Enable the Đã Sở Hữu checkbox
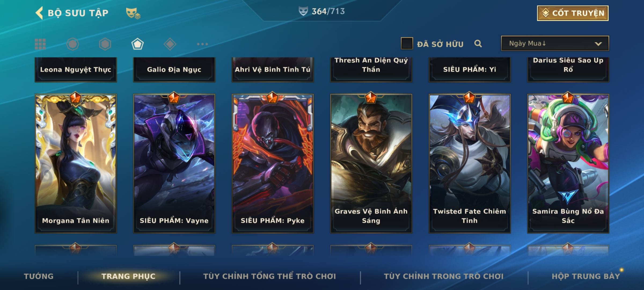 [407, 44]
